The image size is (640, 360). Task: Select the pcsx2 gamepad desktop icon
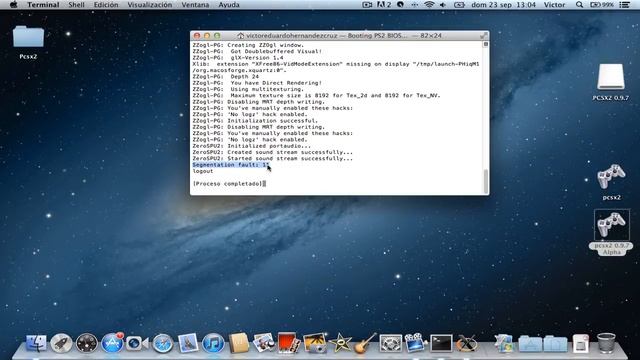coord(611,182)
